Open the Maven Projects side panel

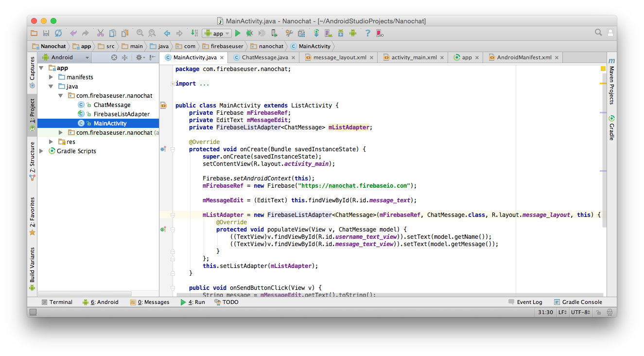tap(611, 81)
